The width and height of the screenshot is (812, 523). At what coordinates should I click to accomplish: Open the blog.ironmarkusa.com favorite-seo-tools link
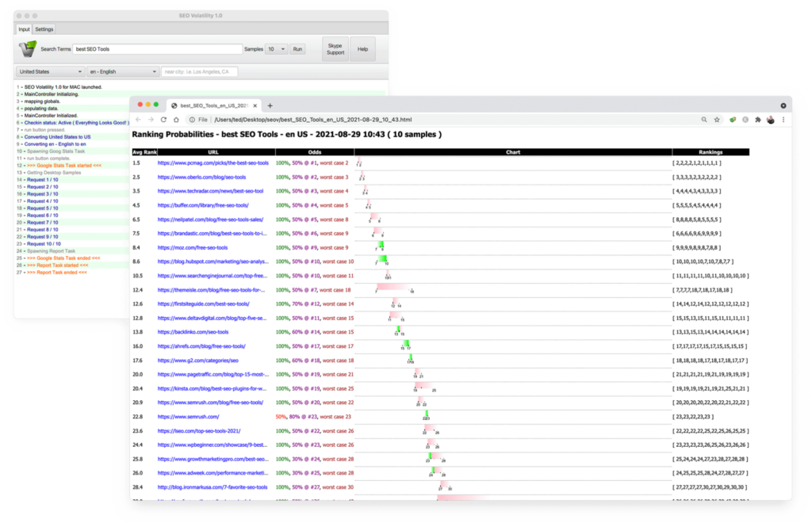click(x=213, y=487)
